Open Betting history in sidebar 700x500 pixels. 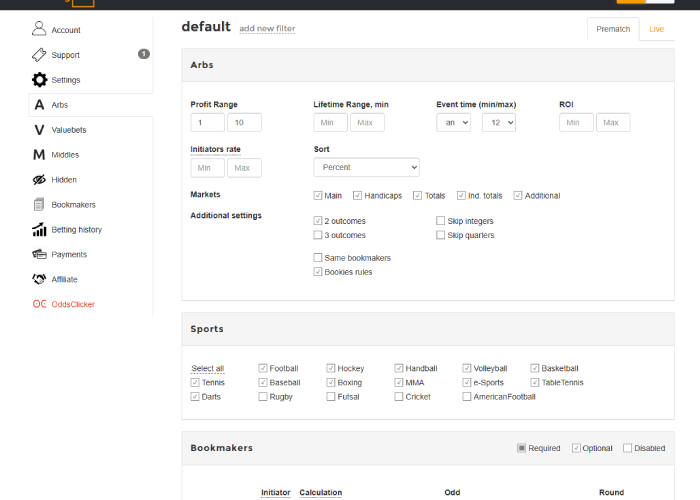click(76, 229)
